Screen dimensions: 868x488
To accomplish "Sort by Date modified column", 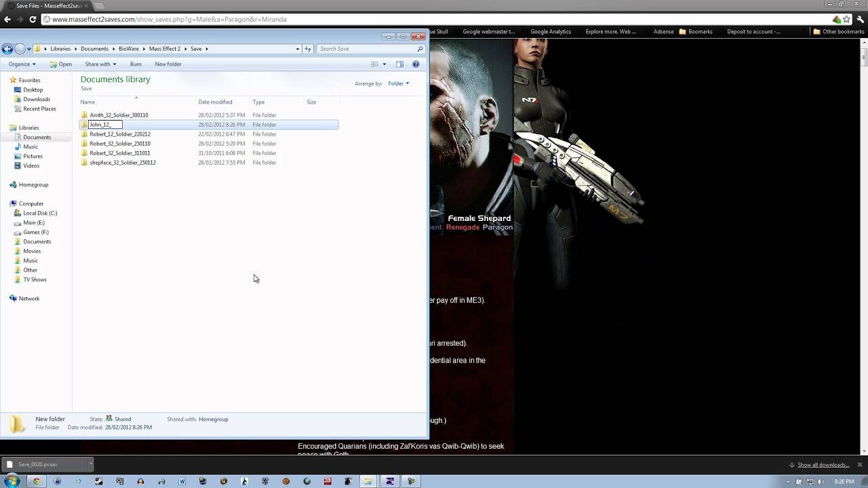I will [222, 102].
